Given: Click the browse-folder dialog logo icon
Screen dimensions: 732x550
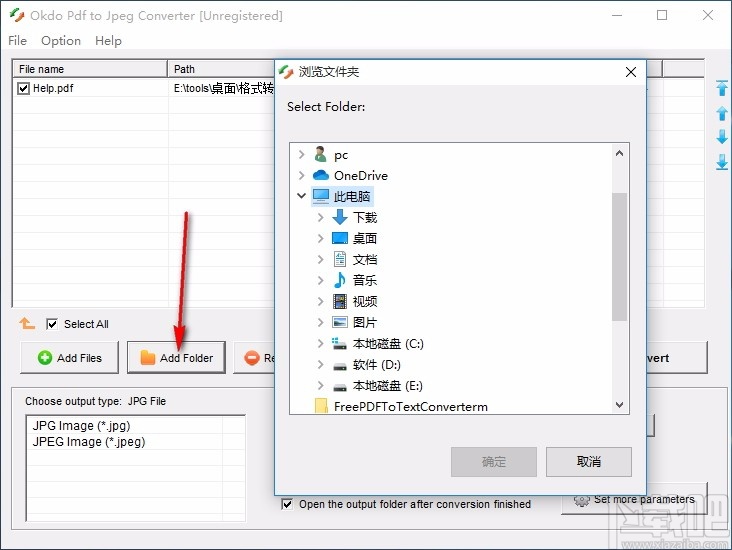Looking at the screenshot, I should (286, 72).
